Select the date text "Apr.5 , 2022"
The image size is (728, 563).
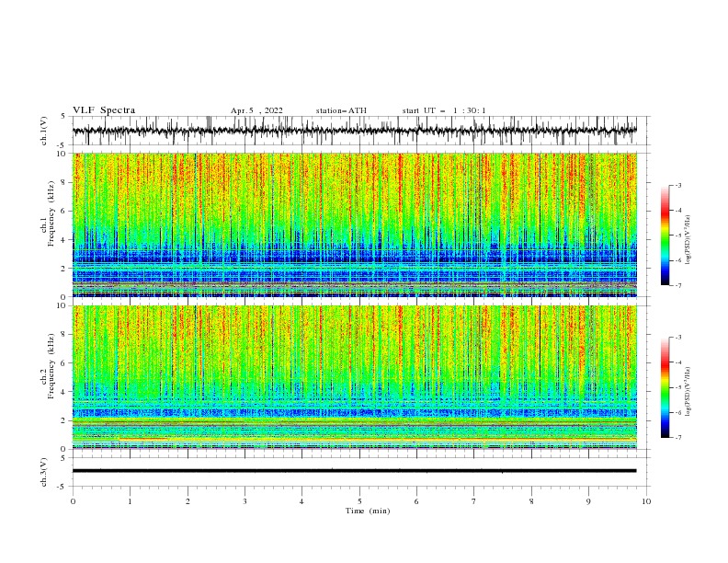click(256, 110)
